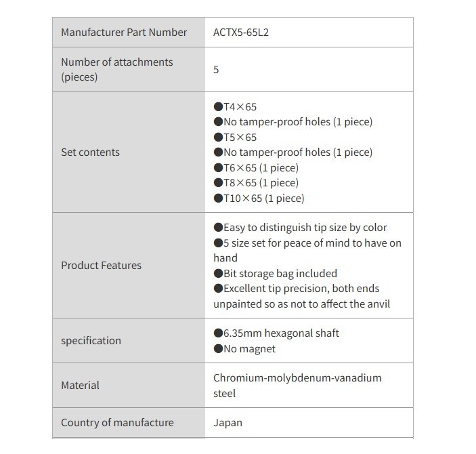
Task: Click the Material row label
Action: (x=80, y=386)
